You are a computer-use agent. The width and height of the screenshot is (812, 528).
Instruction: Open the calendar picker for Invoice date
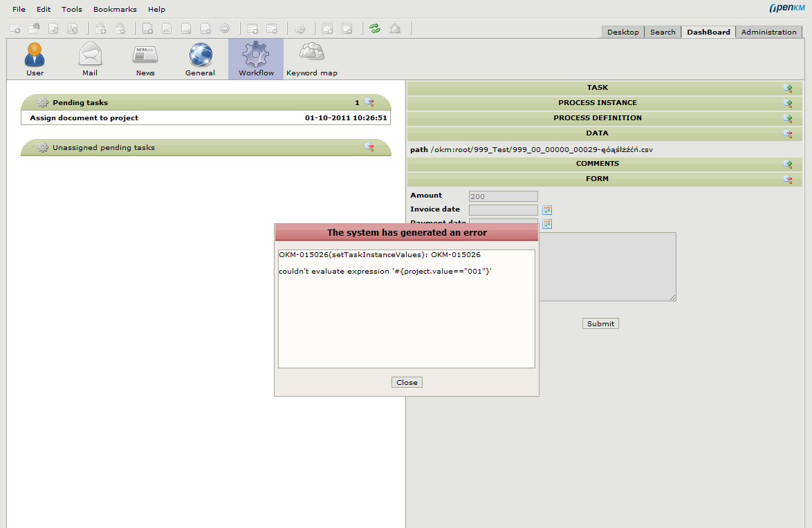tap(546, 209)
